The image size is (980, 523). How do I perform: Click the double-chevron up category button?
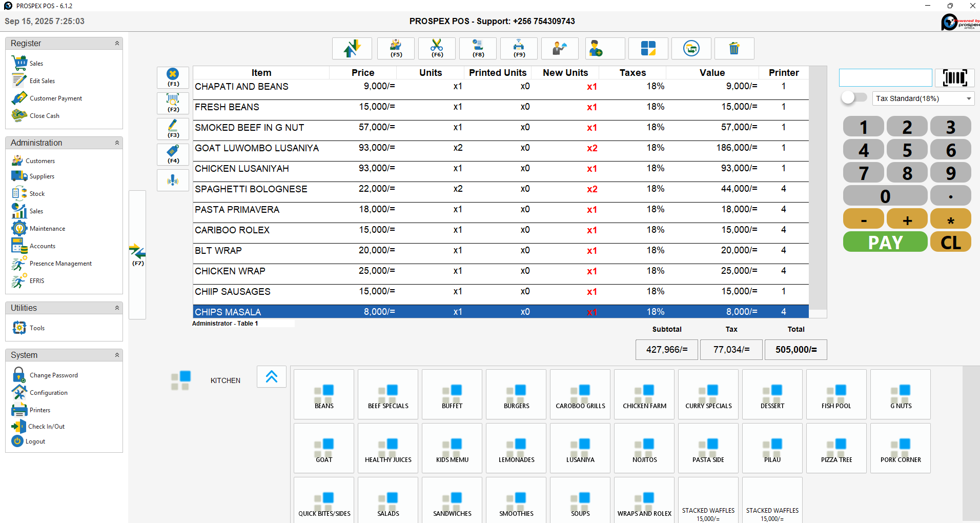(272, 377)
